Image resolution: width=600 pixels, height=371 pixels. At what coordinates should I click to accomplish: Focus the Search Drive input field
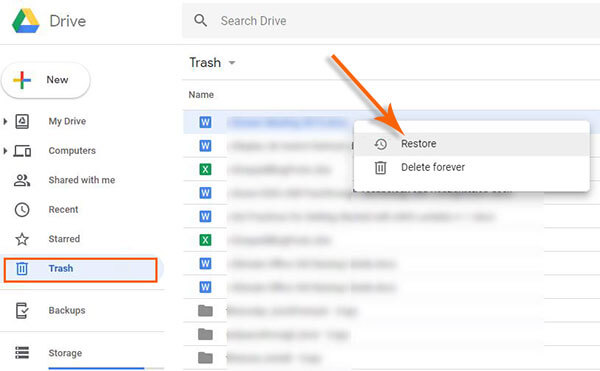[391, 21]
